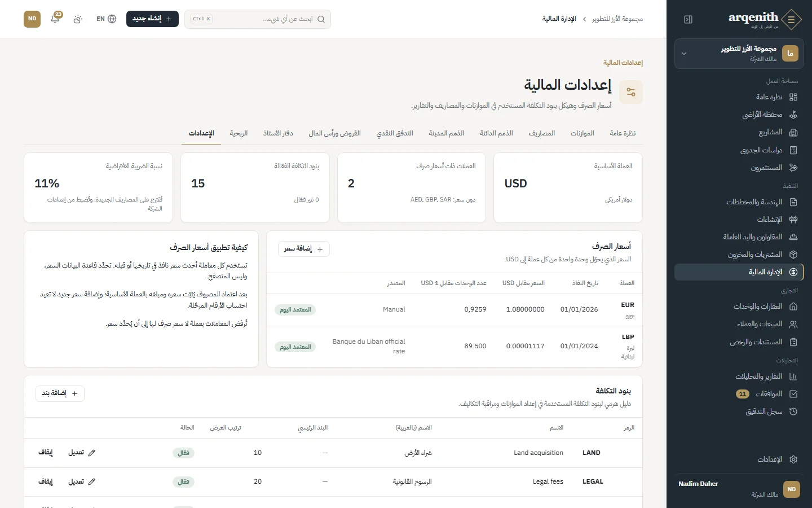Switch language to EN
This screenshot has width=812, height=508.
tap(106, 19)
